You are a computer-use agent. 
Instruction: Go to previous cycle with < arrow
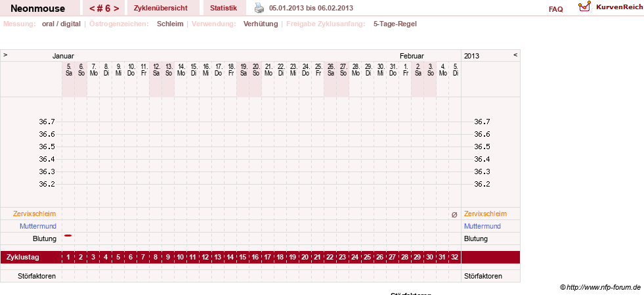point(92,9)
